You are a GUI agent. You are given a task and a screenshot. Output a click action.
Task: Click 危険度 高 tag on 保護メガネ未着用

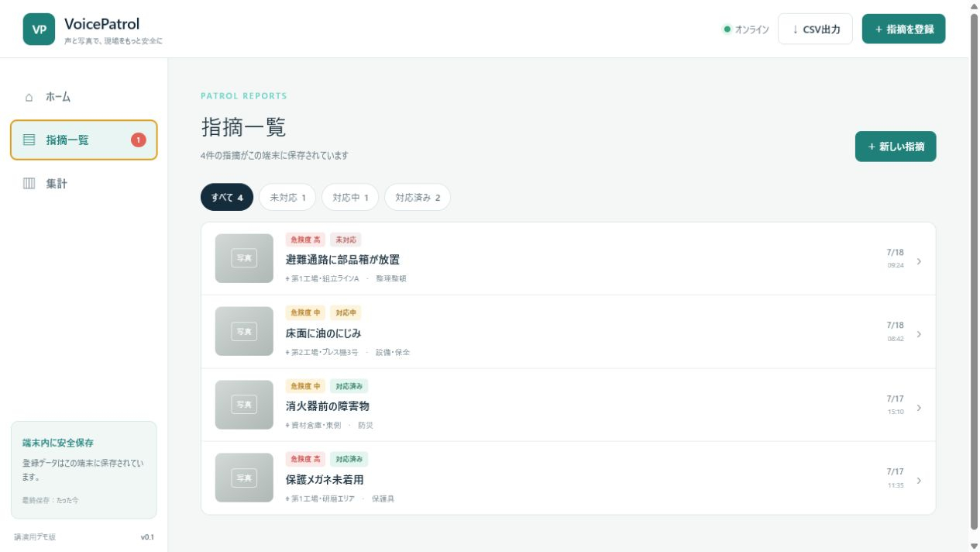point(305,459)
